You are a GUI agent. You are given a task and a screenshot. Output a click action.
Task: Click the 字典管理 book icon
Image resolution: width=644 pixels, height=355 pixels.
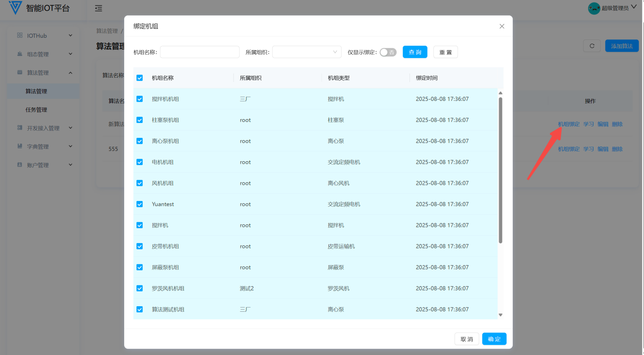click(19, 146)
